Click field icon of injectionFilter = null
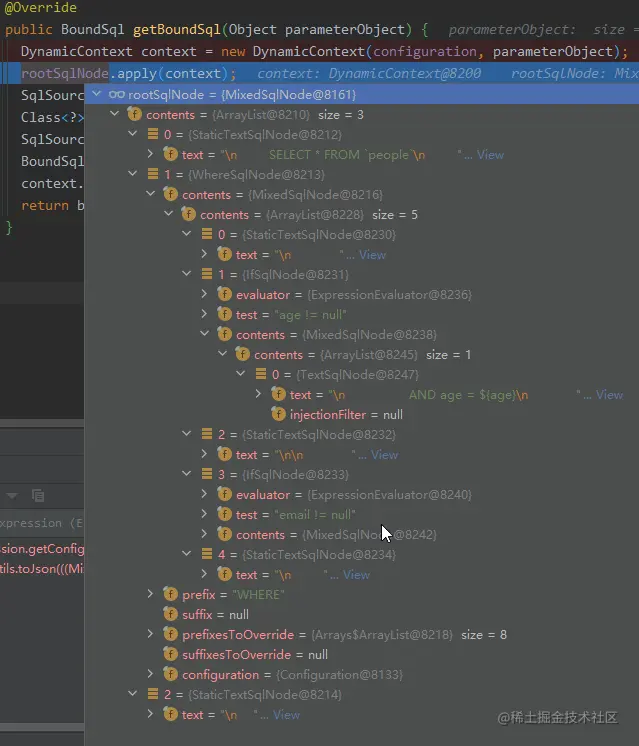 click(x=278, y=414)
